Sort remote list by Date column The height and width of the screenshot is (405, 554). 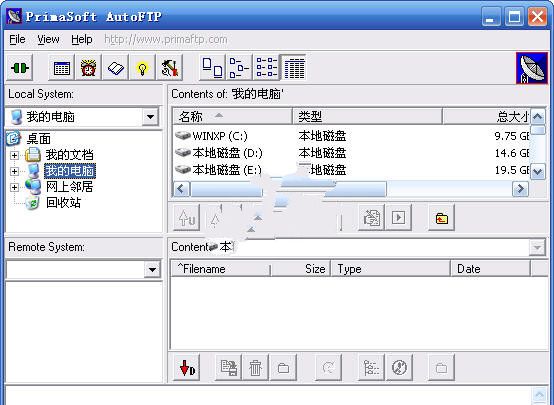(x=490, y=269)
